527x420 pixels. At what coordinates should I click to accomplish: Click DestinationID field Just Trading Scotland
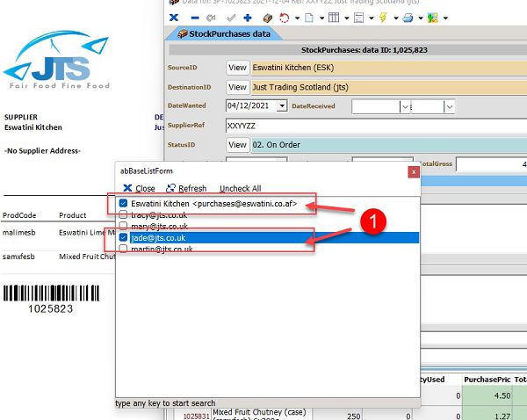click(x=389, y=87)
